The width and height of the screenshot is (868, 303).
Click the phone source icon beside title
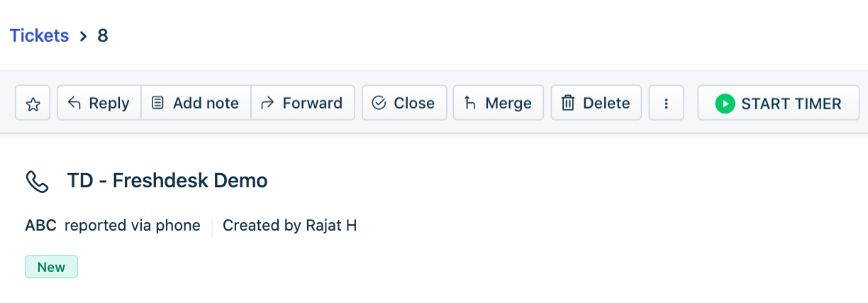(x=37, y=182)
